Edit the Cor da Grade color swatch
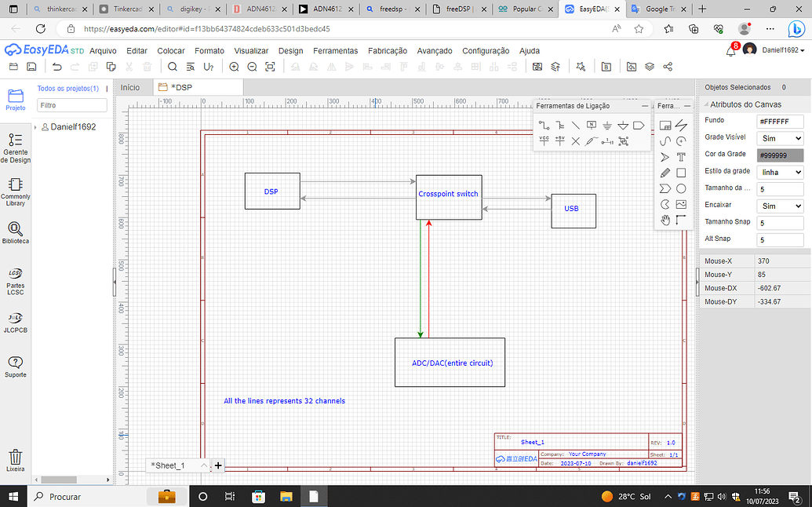The image size is (812, 507). coord(779,154)
